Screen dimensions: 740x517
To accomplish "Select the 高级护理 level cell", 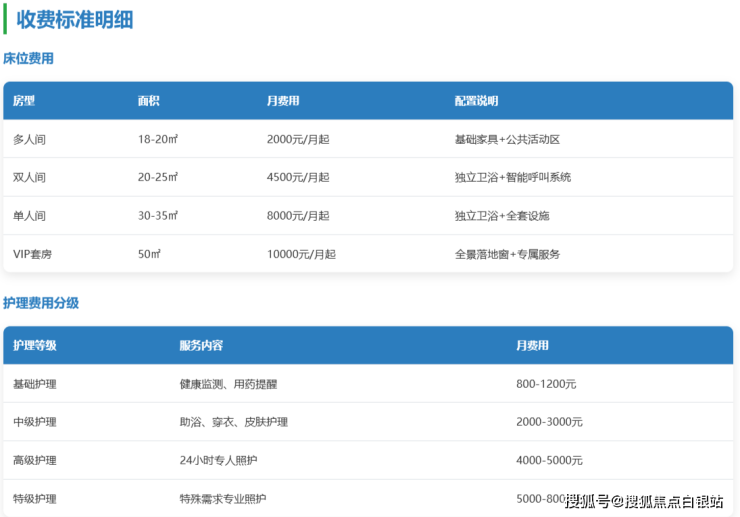I will click(x=35, y=460).
